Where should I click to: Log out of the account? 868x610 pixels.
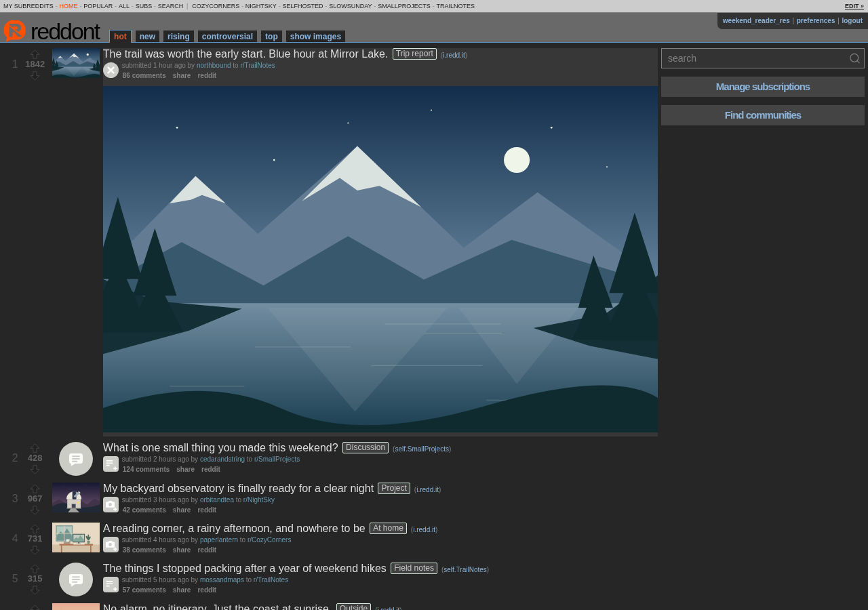pos(852,21)
